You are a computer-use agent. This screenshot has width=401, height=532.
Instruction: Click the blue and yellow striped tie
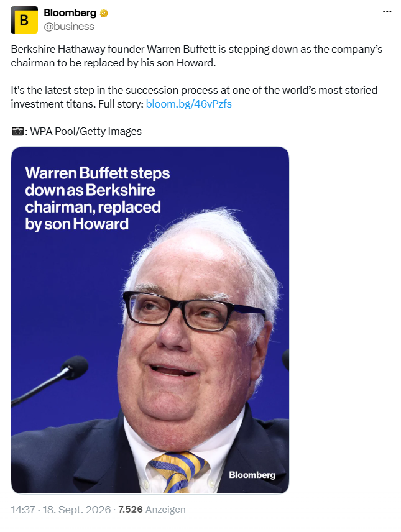point(177,472)
